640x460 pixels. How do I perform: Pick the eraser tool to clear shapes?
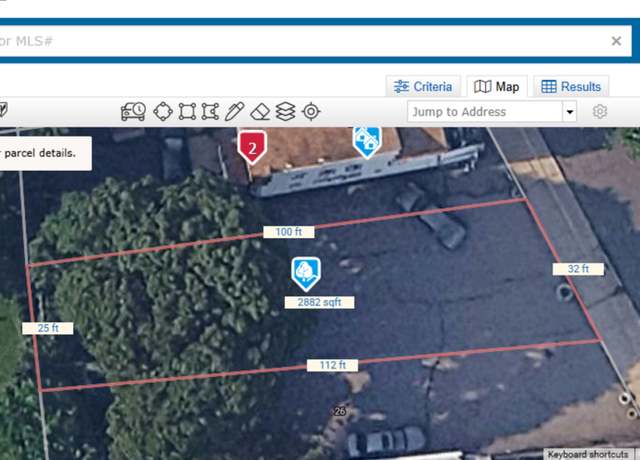[260, 111]
